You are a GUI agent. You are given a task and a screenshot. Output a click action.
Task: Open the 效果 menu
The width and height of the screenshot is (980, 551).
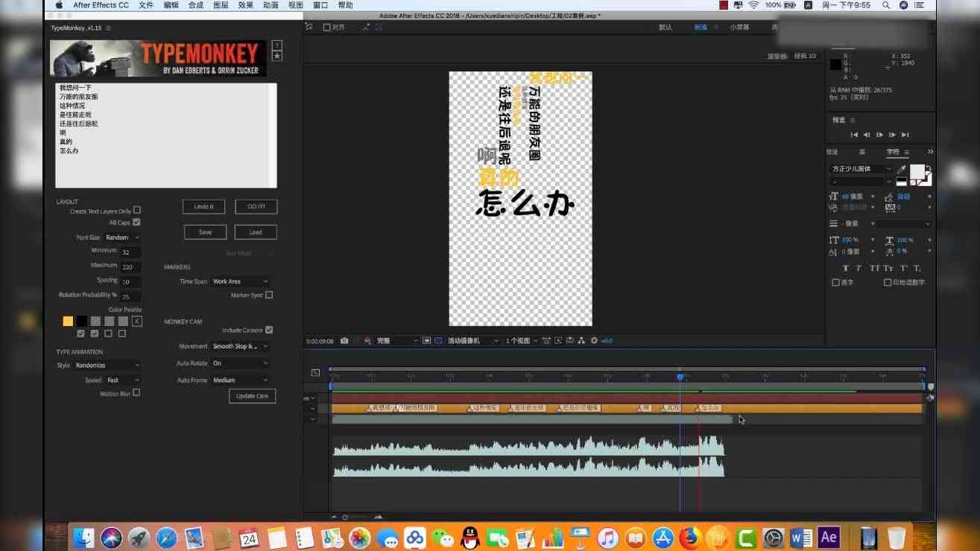(x=246, y=5)
